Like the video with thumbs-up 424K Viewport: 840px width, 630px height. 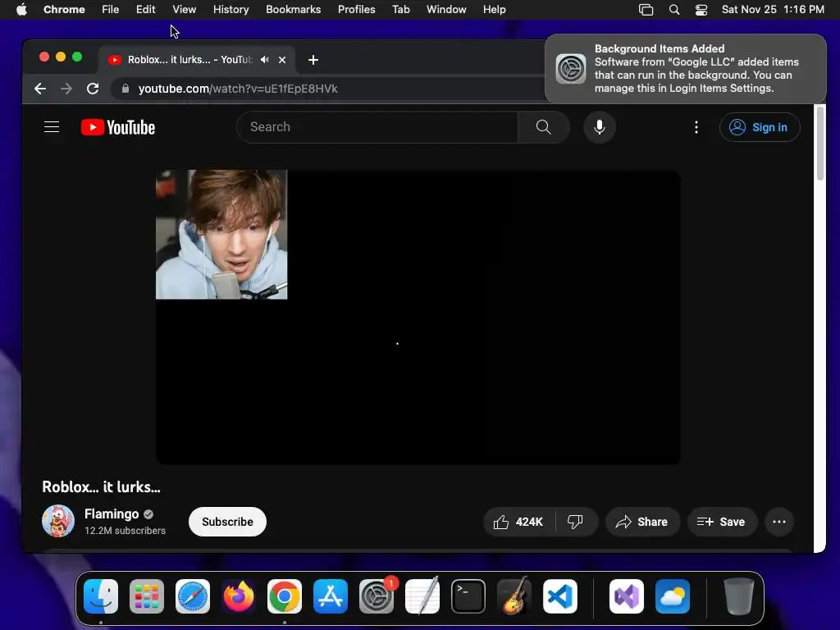(x=518, y=522)
